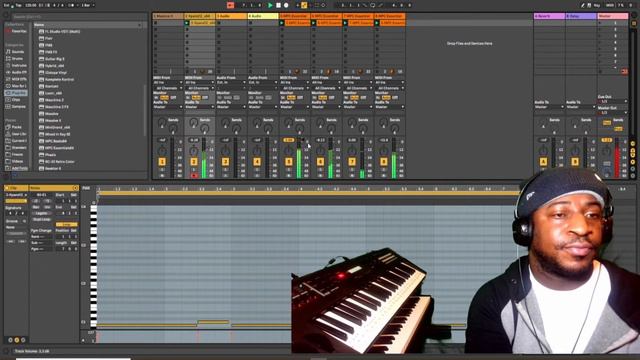Disarm the red record-arm button on track 2

(194, 176)
